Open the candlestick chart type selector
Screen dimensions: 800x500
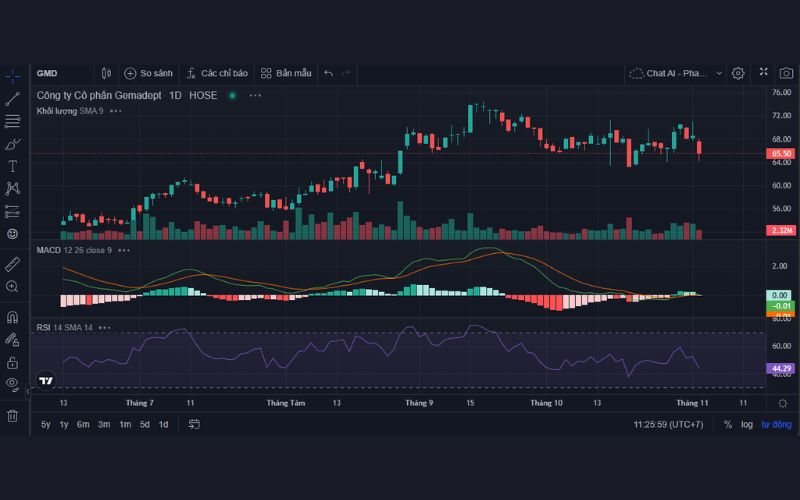(x=106, y=73)
